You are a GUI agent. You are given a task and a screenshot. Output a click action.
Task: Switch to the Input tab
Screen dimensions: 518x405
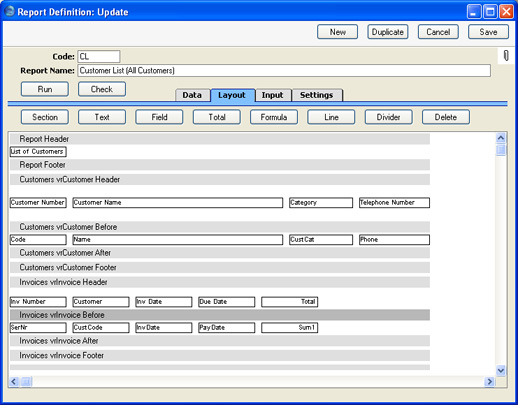click(273, 95)
